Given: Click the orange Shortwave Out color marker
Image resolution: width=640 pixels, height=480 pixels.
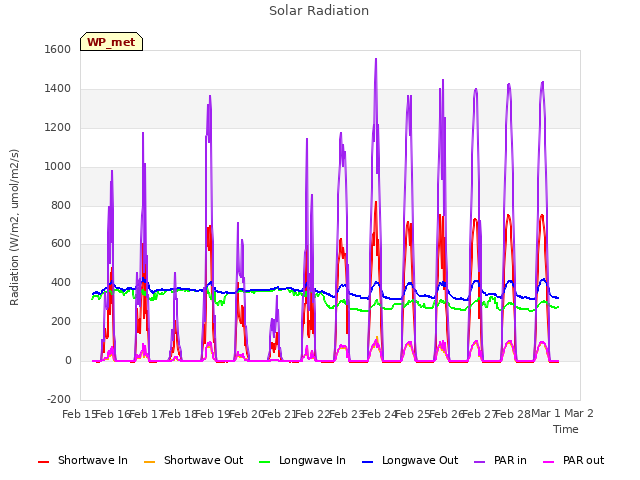Looking at the screenshot, I should [149, 462].
